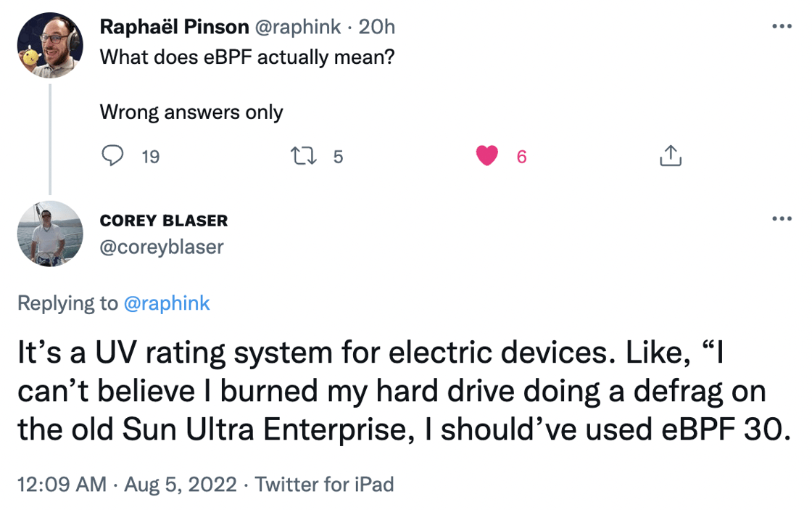Click the 5 retweets count

(x=337, y=157)
